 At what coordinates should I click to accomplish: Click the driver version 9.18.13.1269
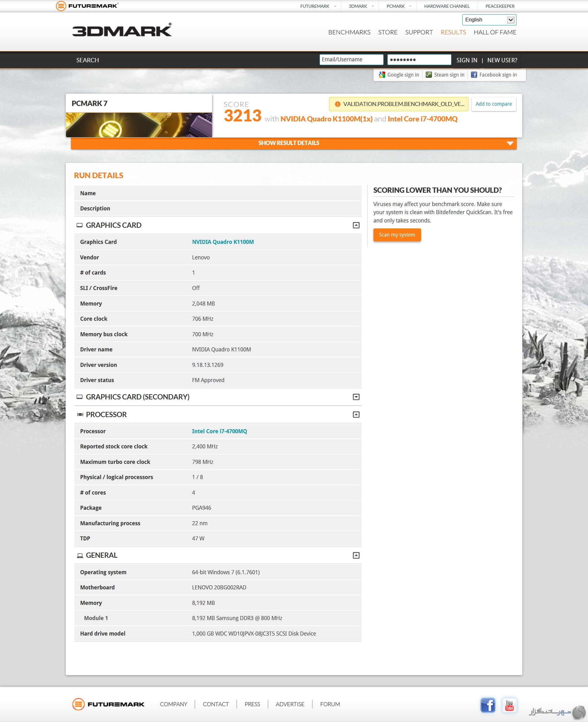point(208,365)
